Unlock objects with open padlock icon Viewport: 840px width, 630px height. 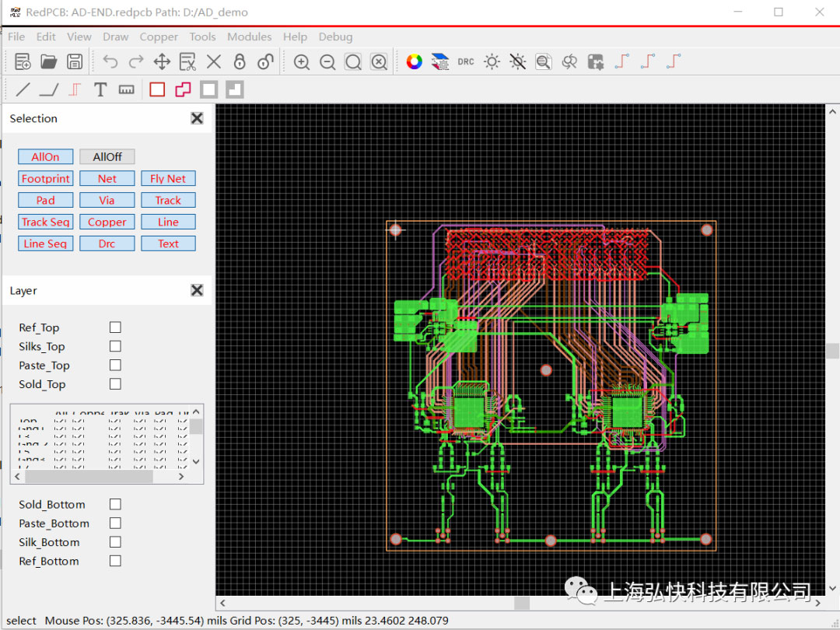coord(265,61)
